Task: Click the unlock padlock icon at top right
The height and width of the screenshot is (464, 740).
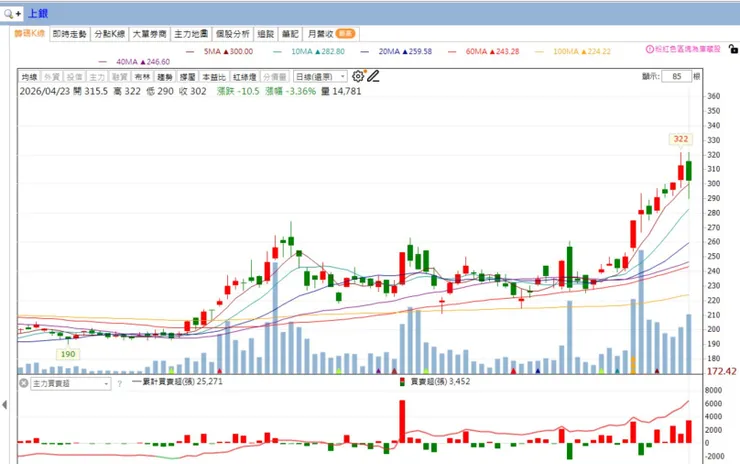Action: [x=733, y=49]
